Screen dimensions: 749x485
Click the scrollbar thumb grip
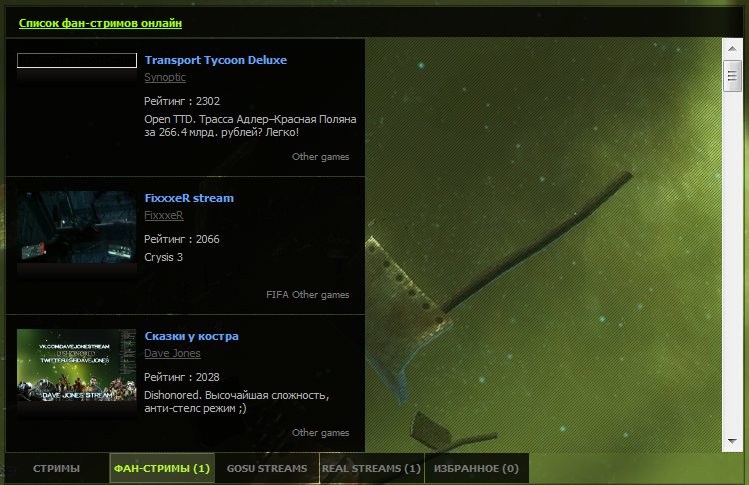click(x=732, y=76)
